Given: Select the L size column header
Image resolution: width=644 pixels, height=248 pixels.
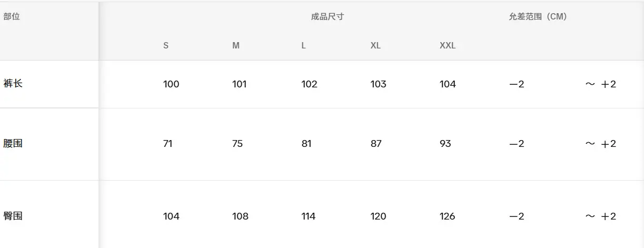Looking at the screenshot, I should (x=304, y=46).
